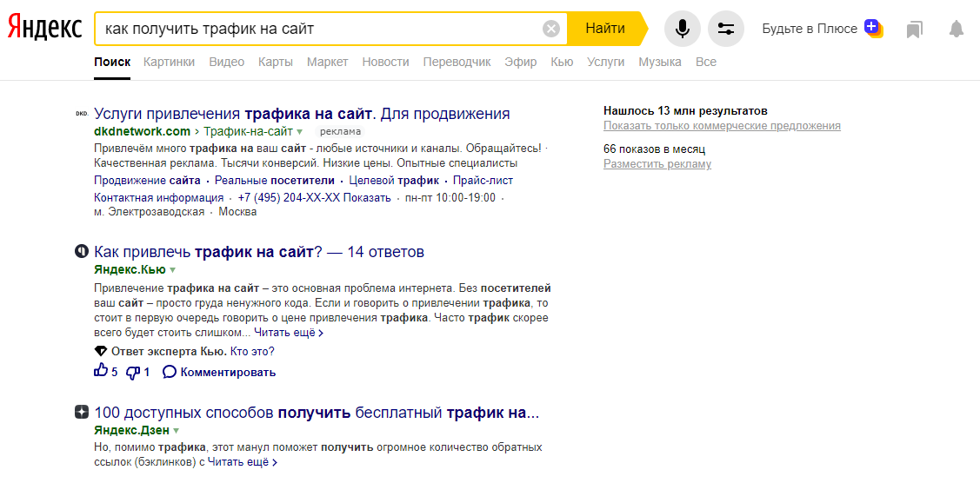
Task: Click the Plus badge icon
Action: (x=874, y=28)
